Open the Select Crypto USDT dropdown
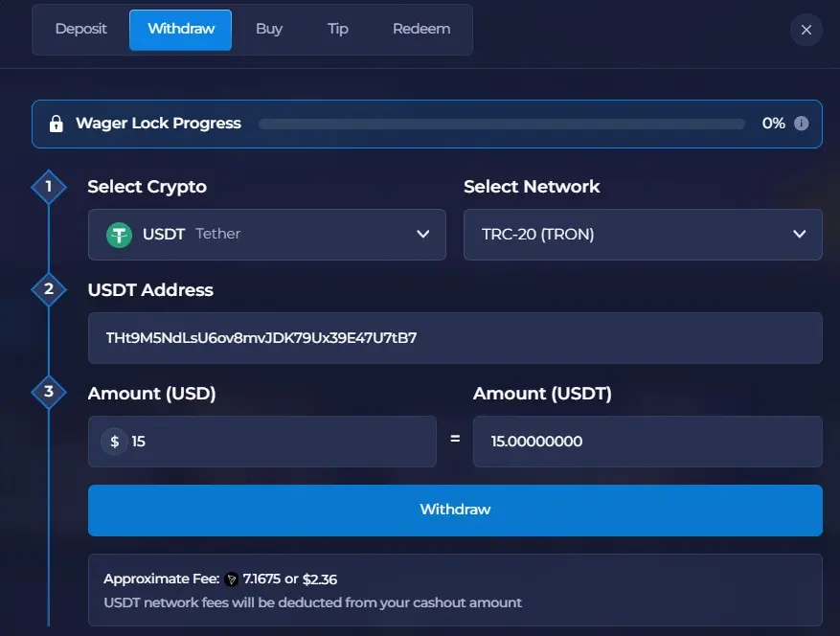This screenshot has height=636, width=840. point(267,234)
